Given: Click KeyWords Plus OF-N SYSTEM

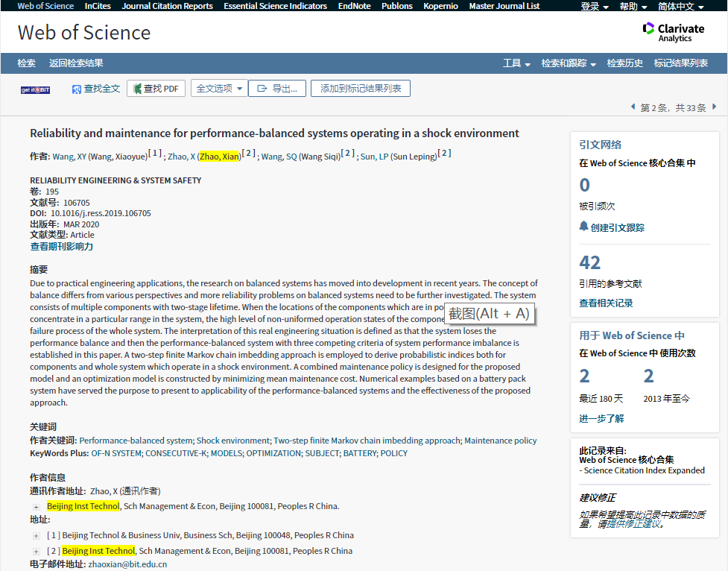Looking at the screenshot, I should tap(116, 453).
